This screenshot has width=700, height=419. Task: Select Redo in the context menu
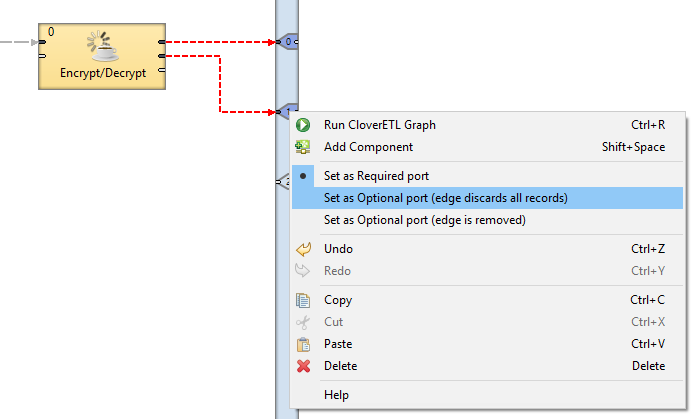tap(488, 271)
